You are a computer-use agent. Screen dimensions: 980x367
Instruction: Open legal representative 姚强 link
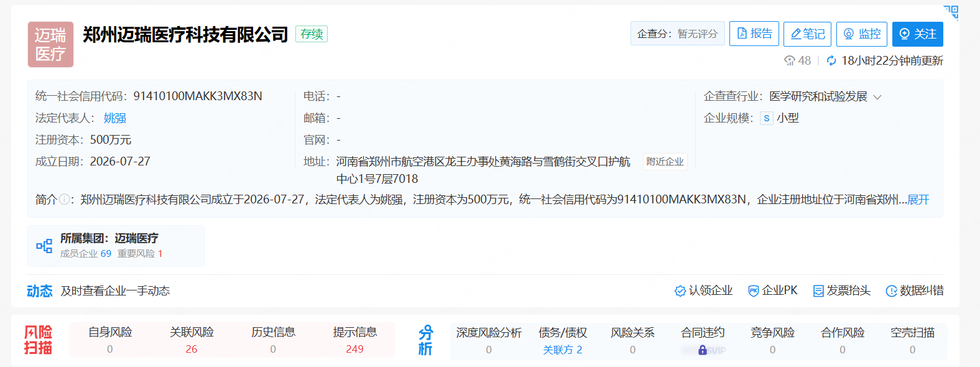click(x=115, y=118)
